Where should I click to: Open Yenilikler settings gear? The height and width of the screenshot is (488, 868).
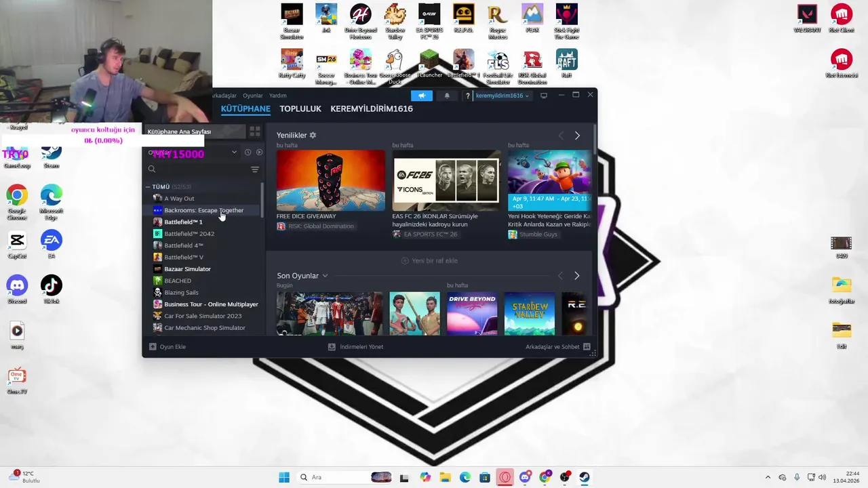[313, 136]
